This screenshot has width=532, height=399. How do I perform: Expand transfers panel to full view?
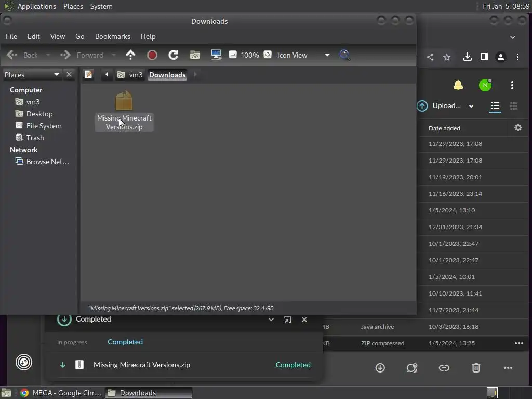click(288, 320)
